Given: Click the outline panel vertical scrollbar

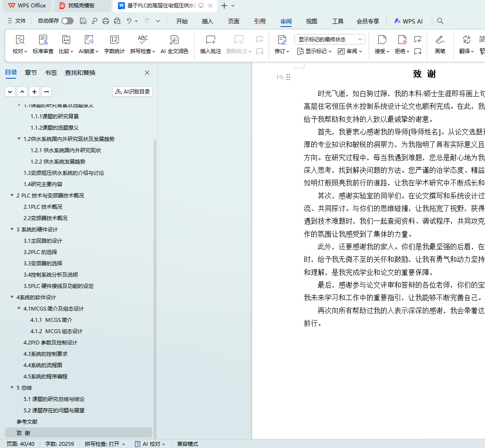Looking at the screenshot, I should [x=155, y=261].
